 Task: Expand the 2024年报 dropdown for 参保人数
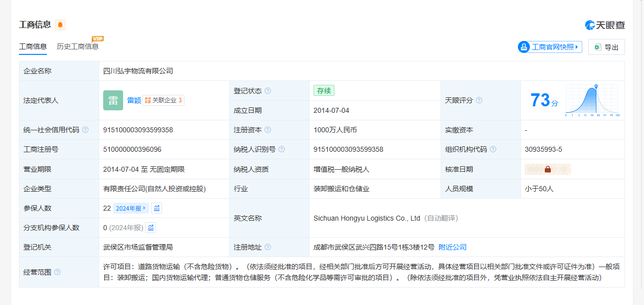coord(131,208)
